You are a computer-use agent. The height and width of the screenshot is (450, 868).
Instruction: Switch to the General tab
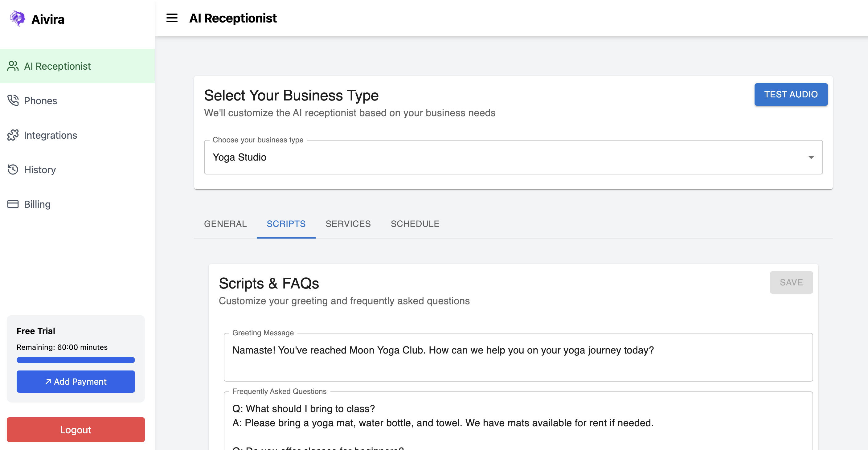tap(225, 224)
